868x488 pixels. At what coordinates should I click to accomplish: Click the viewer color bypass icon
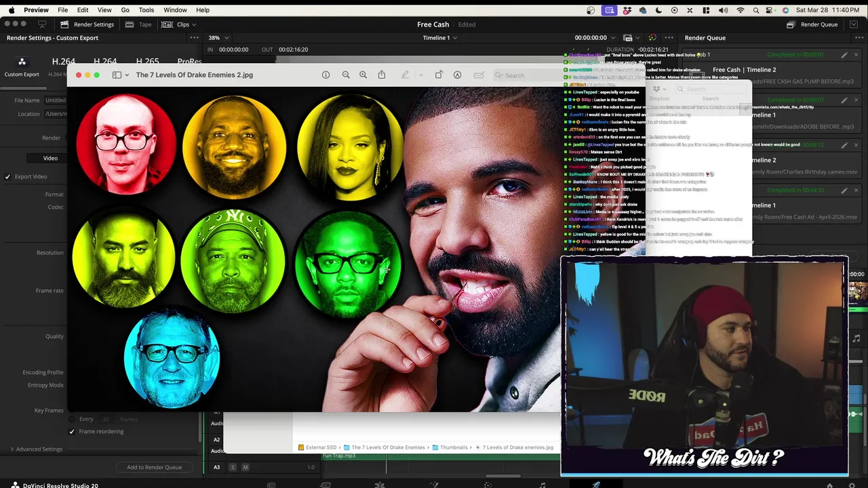click(x=652, y=38)
